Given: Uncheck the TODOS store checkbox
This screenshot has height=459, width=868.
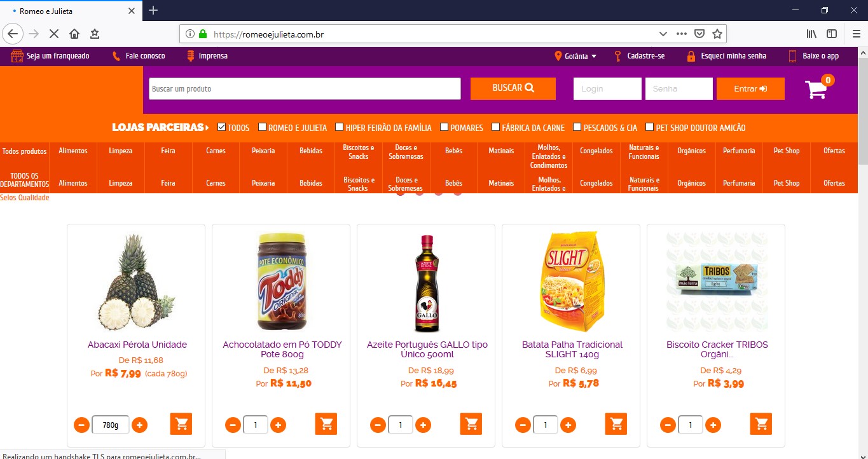Looking at the screenshot, I should [x=221, y=127].
